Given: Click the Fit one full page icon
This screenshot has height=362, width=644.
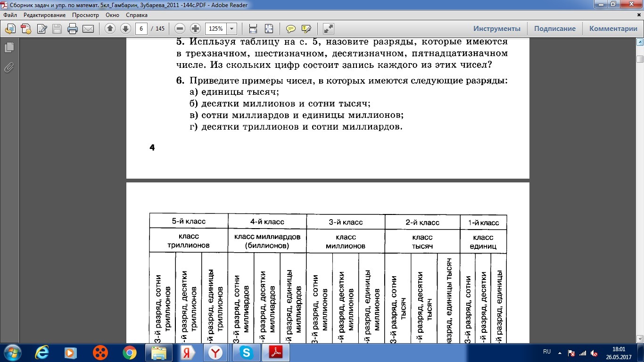Looking at the screenshot, I should pos(269,29).
